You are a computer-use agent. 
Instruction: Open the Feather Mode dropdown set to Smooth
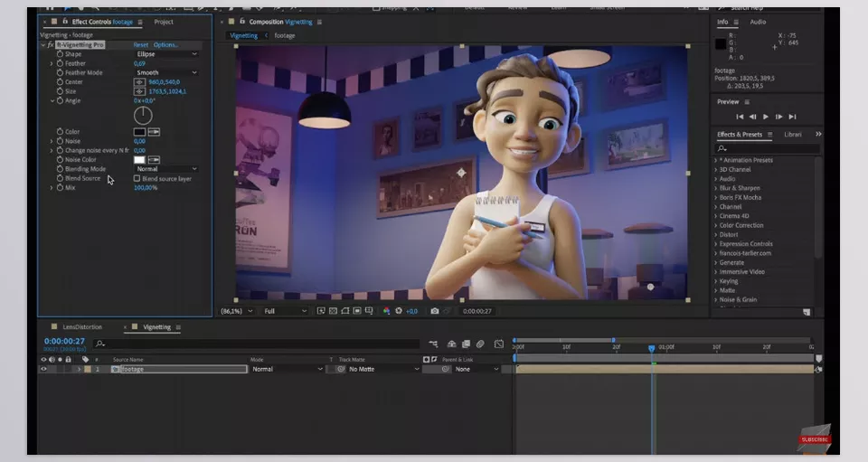166,72
